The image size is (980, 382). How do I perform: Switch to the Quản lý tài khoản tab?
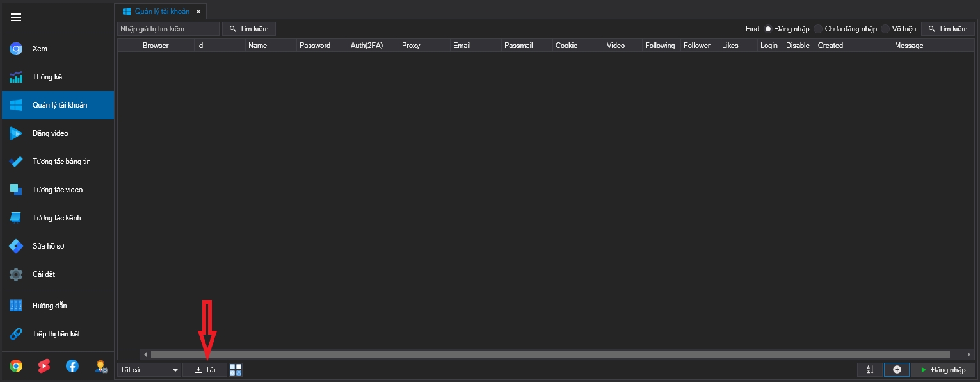point(161,12)
